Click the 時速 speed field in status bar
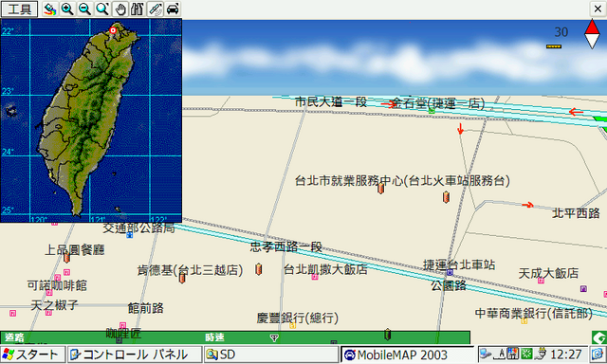Image resolution: width=607 pixels, height=364 pixels. click(x=215, y=337)
